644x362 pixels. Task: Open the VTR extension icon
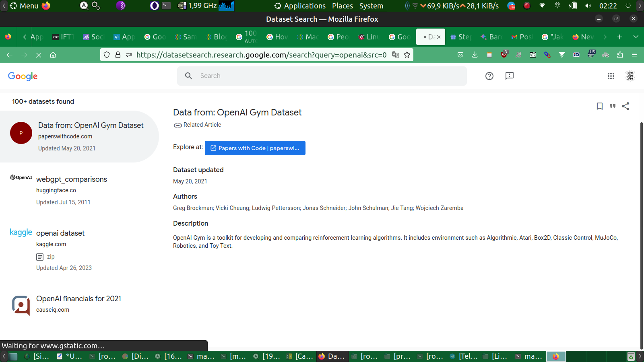tap(533, 55)
